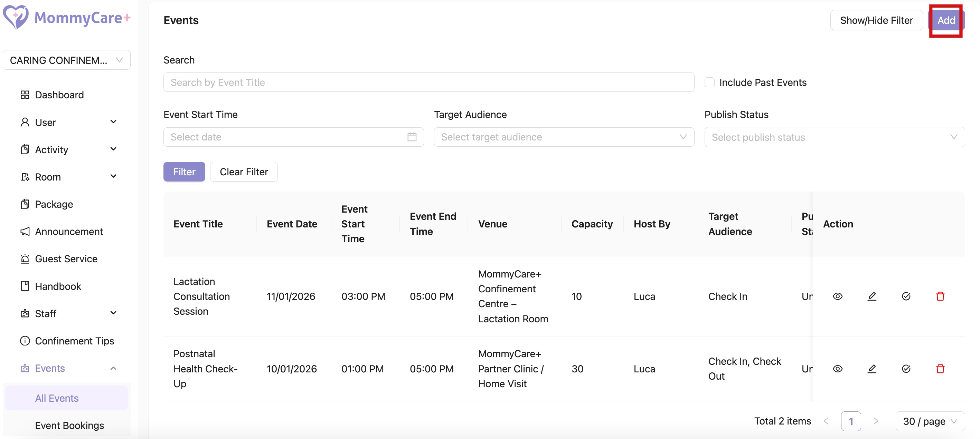Edit the Postnatal Health Check-Up event
The width and height of the screenshot is (980, 439).
click(x=872, y=368)
